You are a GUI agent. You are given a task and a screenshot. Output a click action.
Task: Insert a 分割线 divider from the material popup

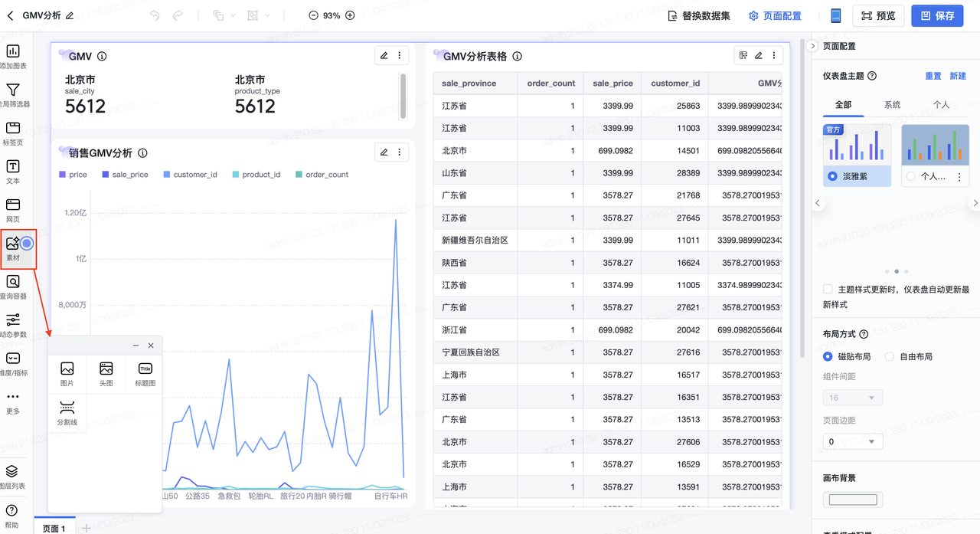point(67,412)
